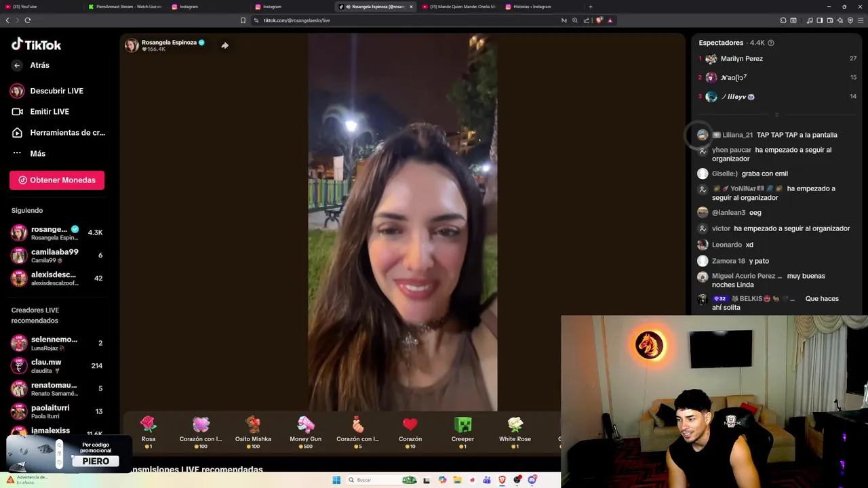Open top viewer Marilyn Perez
The image size is (868, 488).
click(777, 59)
